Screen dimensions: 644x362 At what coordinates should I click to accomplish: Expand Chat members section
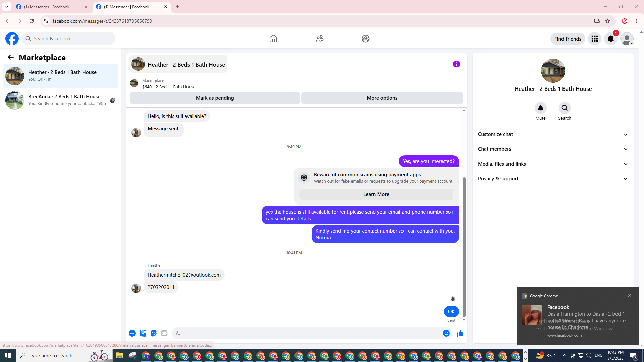pyautogui.click(x=553, y=149)
